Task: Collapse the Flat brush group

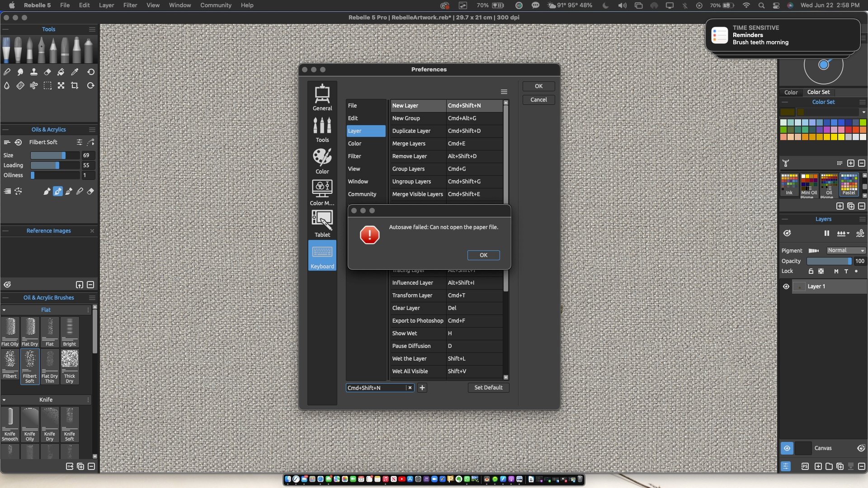Action: (4, 310)
